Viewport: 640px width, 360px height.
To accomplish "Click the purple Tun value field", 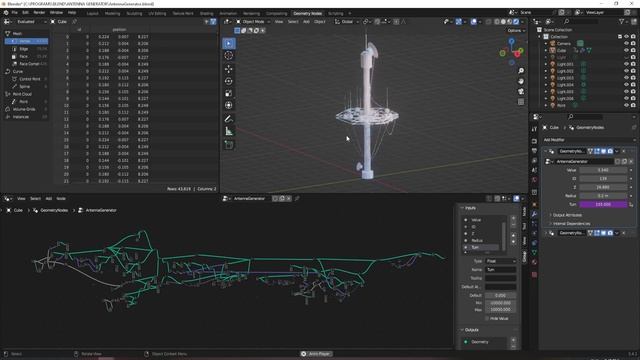I will coord(603,204).
